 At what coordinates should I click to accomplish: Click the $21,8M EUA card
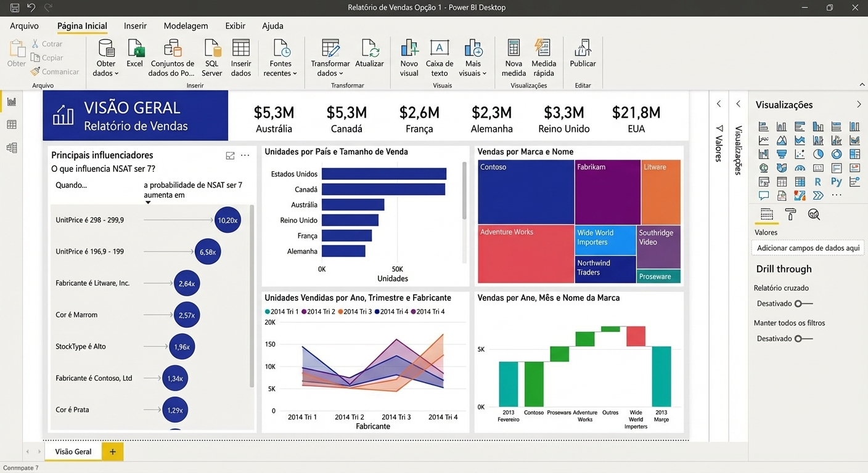[636, 119]
